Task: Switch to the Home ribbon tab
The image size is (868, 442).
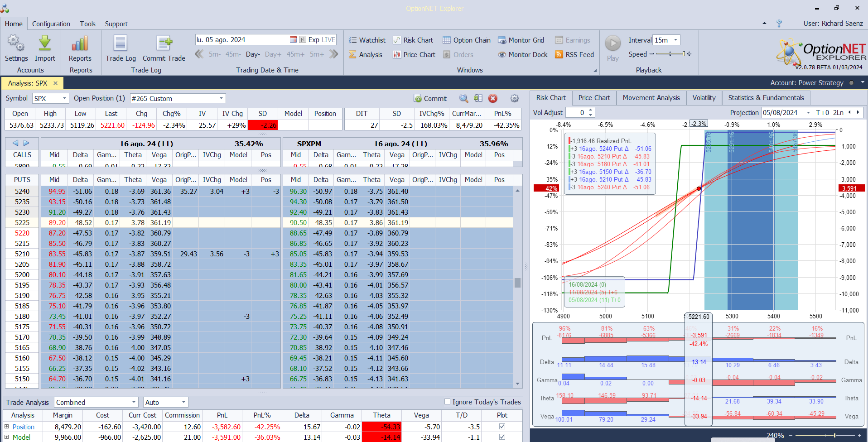Action: 14,24
